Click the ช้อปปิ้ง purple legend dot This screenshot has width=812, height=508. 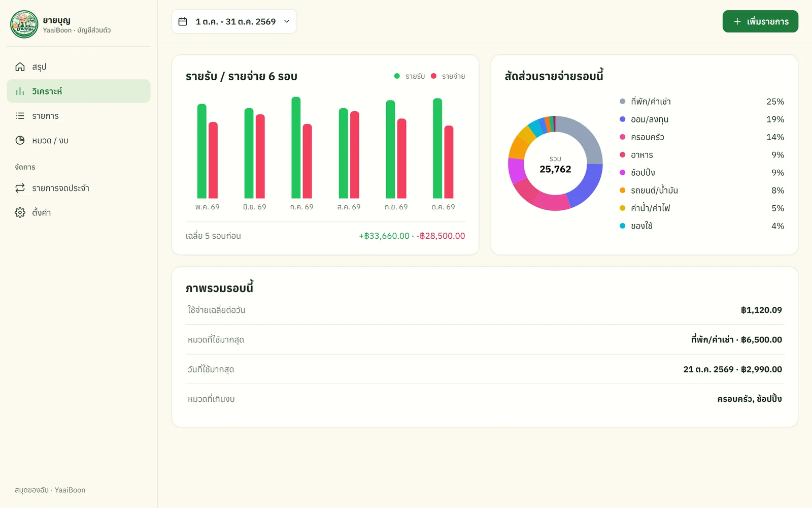(x=622, y=173)
